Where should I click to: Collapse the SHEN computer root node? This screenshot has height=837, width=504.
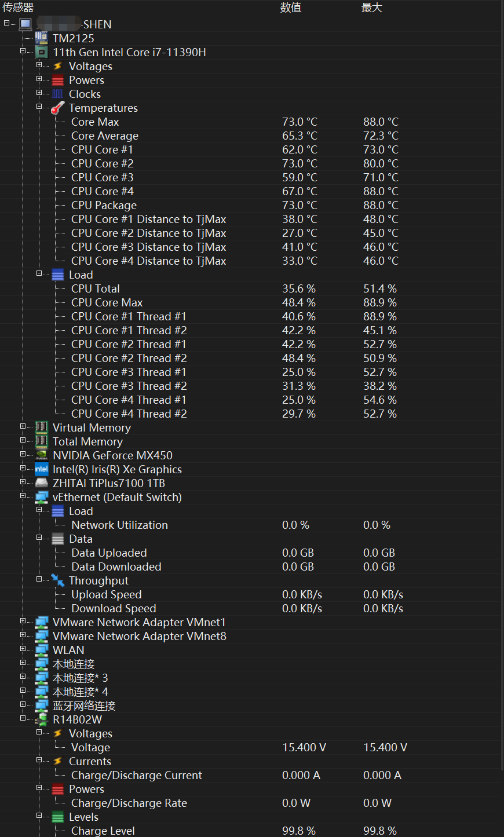[x=6, y=23]
